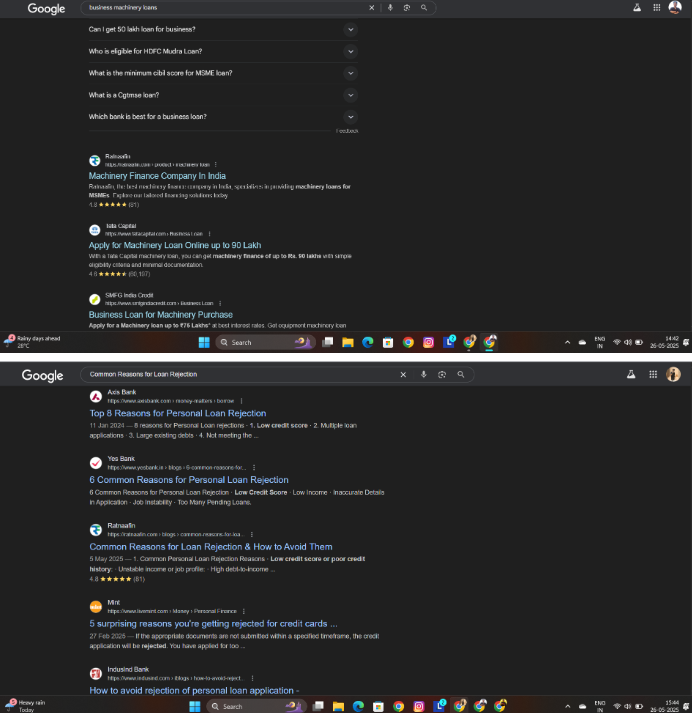Open 'Common Reasons for Loan Rejection & How to Avoid Them'

(211, 547)
